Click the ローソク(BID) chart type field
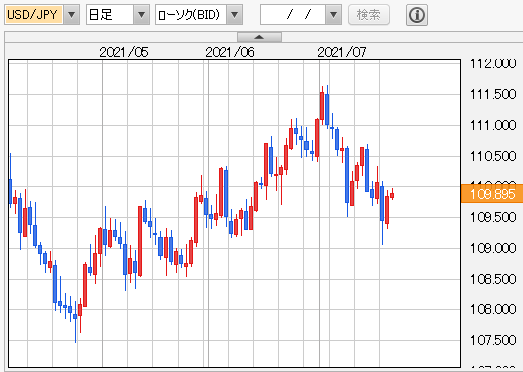The height and width of the screenshot is (372, 523). [191, 15]
